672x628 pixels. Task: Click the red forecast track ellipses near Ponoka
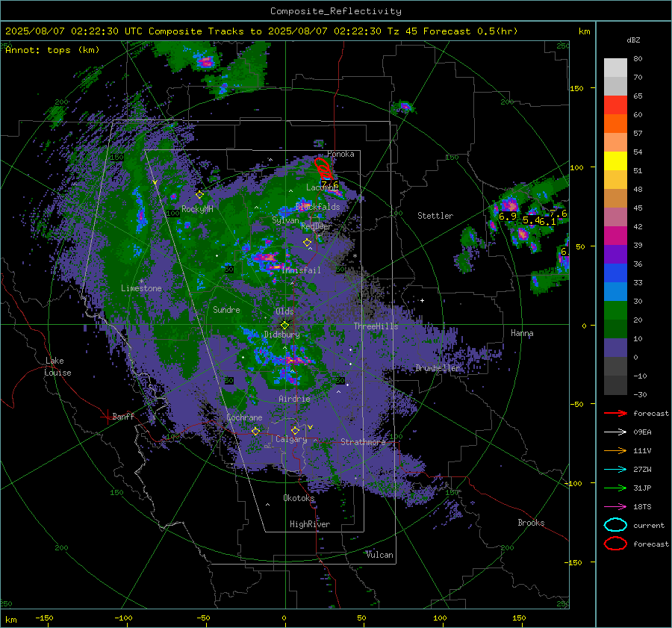click(x=323, y=169)
